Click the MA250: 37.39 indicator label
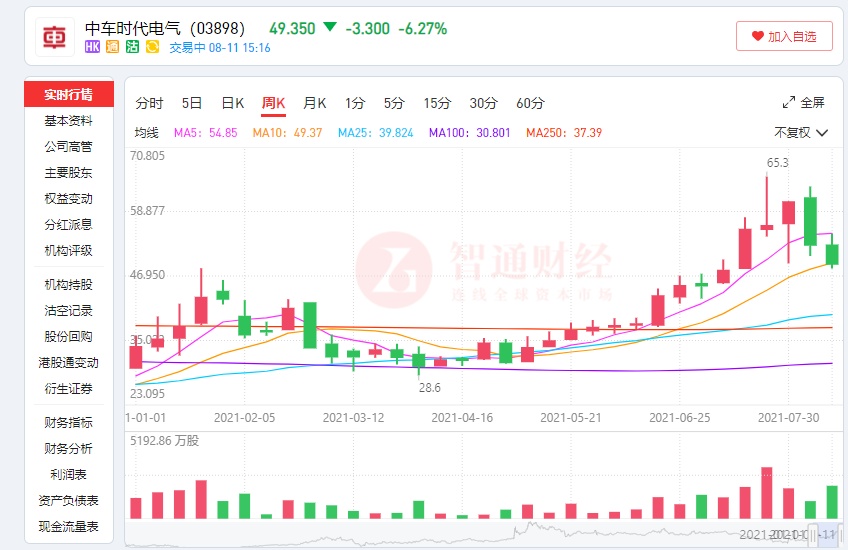 tap(564, 132)
